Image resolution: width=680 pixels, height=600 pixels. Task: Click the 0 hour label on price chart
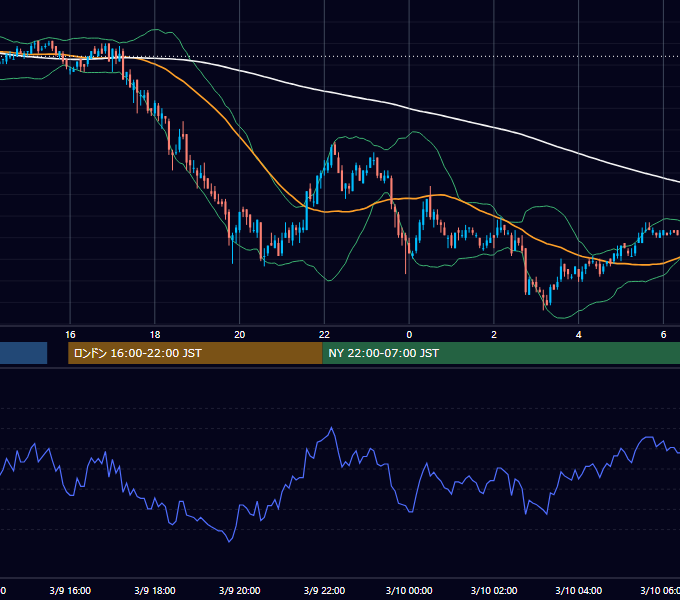[x=409, y=335]
